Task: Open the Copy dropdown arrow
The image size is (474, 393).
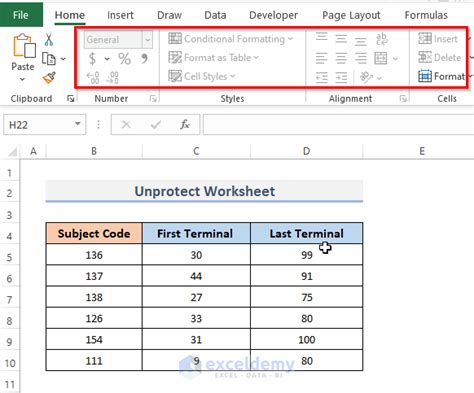Action: [x=63, y=59]
